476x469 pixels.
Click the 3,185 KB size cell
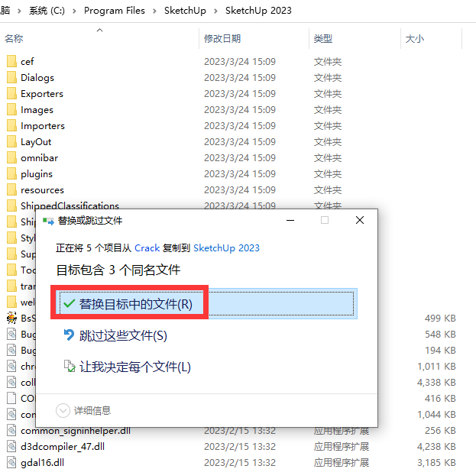[x=436, y=463]
